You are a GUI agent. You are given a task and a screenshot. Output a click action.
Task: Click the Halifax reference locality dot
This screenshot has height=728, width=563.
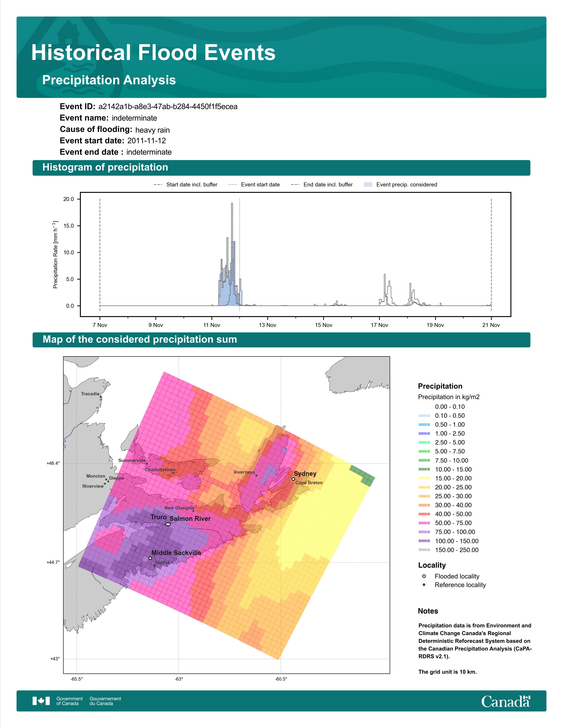tap(154, 566)
